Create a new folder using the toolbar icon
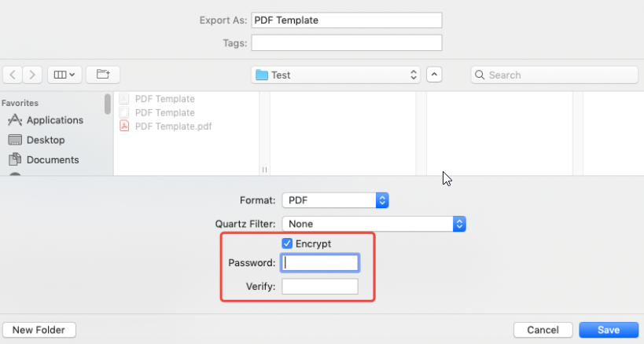Viewport: 644px width, 344px height. (x=103, y=75)
